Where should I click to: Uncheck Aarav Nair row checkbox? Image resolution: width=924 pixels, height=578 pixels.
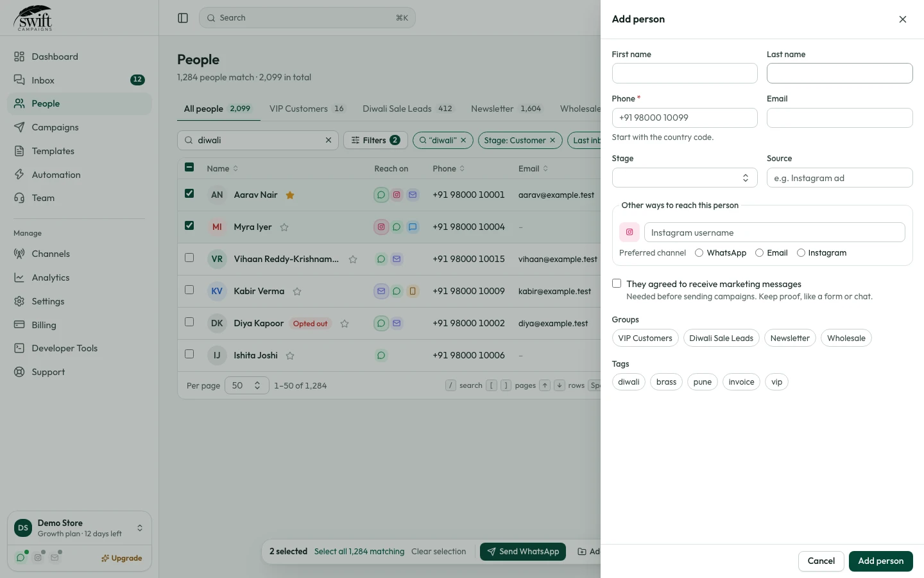[189, 193]
